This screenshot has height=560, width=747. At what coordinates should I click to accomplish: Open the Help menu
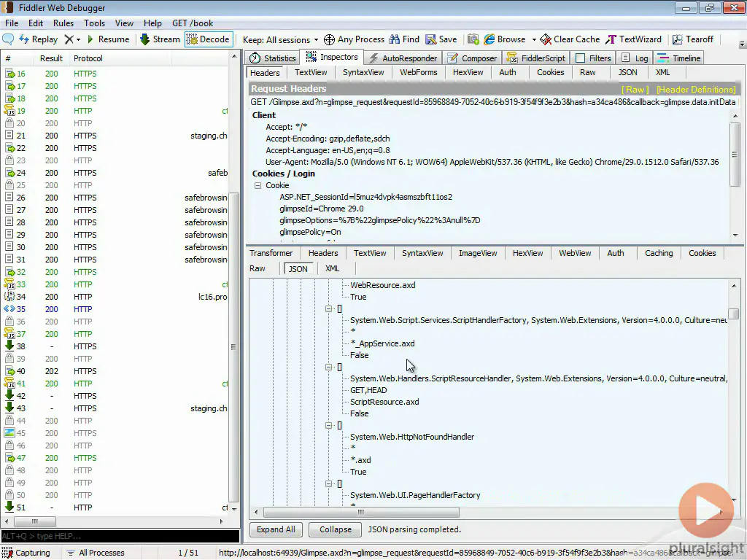tap(152, 23)
